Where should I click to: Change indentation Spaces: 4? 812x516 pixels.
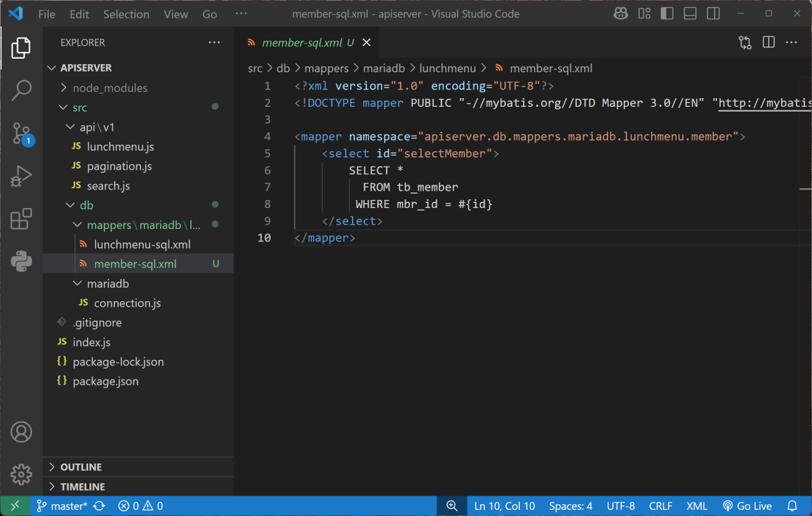click(x=571, y=506)
